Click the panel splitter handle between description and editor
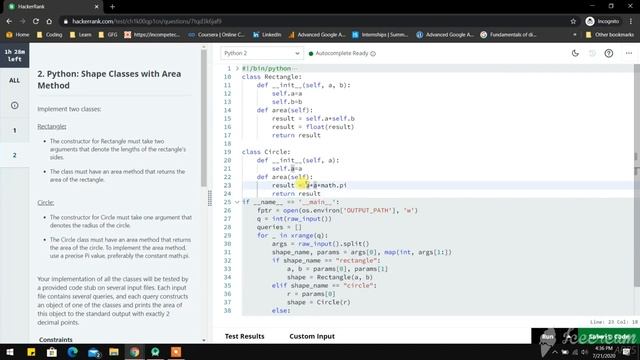Image resolution: width=640 pixels, height=360 pixels. [x=210, y=198]
